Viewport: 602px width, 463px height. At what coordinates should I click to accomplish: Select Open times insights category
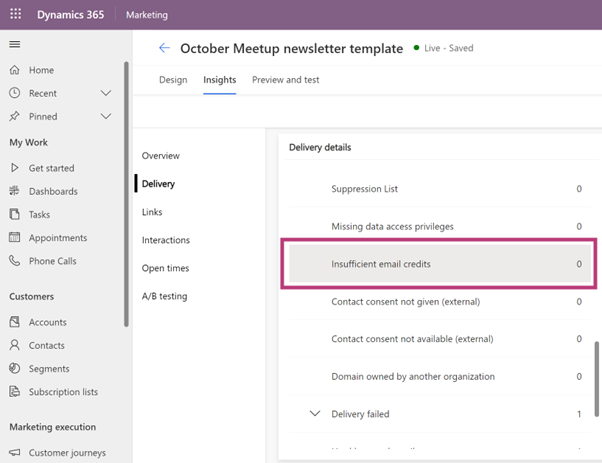(x=165, y=268)
